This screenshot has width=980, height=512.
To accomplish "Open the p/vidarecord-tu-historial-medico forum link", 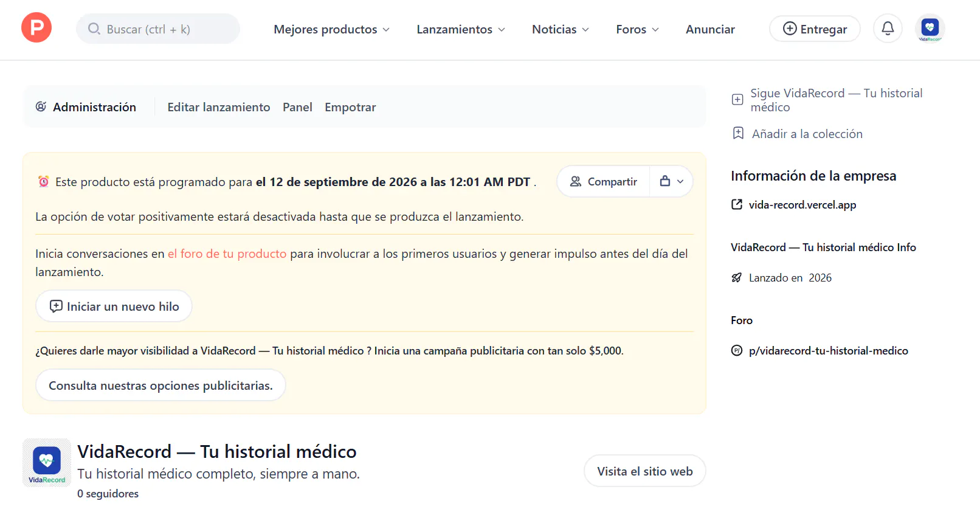I will (x=828, y=351).
